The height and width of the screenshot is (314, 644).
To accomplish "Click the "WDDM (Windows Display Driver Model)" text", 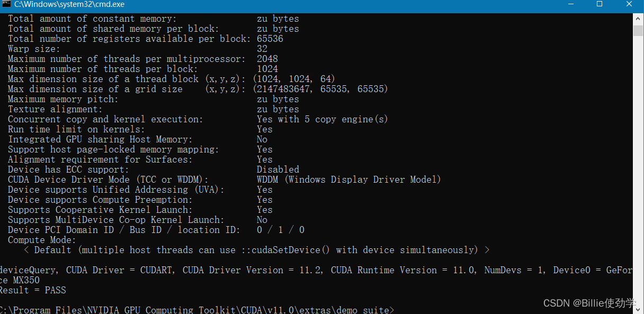I will pyautogui.click(x=348, y=180).
